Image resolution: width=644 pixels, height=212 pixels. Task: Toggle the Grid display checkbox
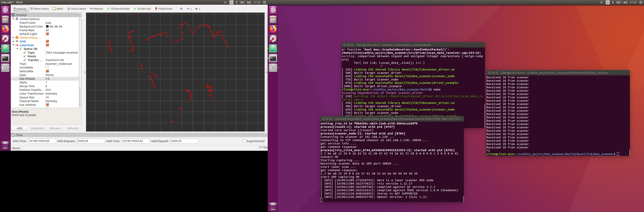[47, 41]
